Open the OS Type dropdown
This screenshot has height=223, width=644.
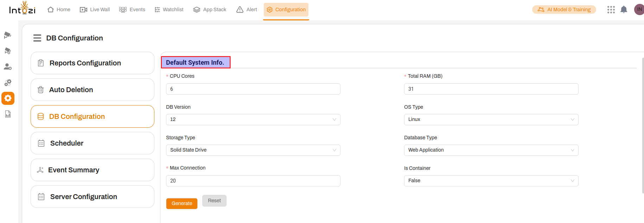491,120
